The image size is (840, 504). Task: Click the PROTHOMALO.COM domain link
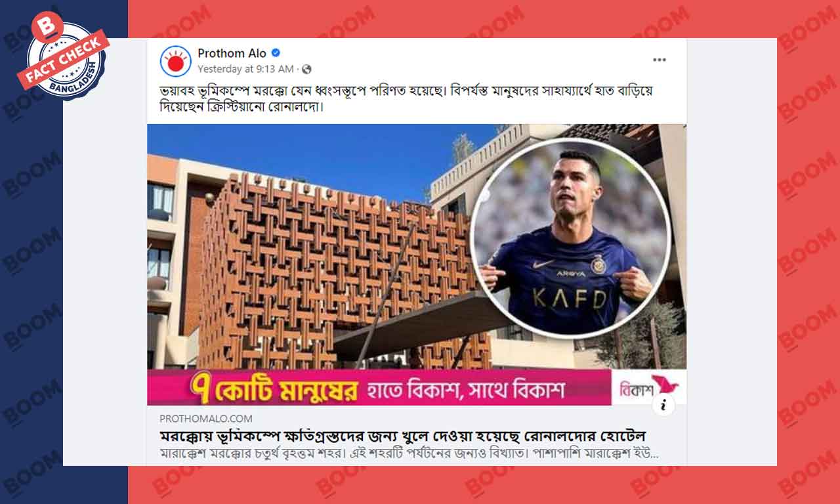pos(205,419)
